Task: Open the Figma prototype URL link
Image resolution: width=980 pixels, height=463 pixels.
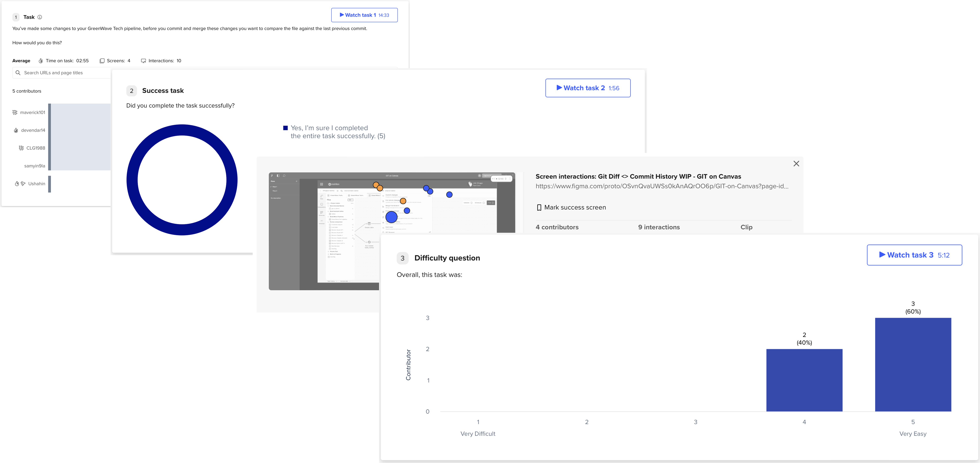Action: click(x=662, y=186)
